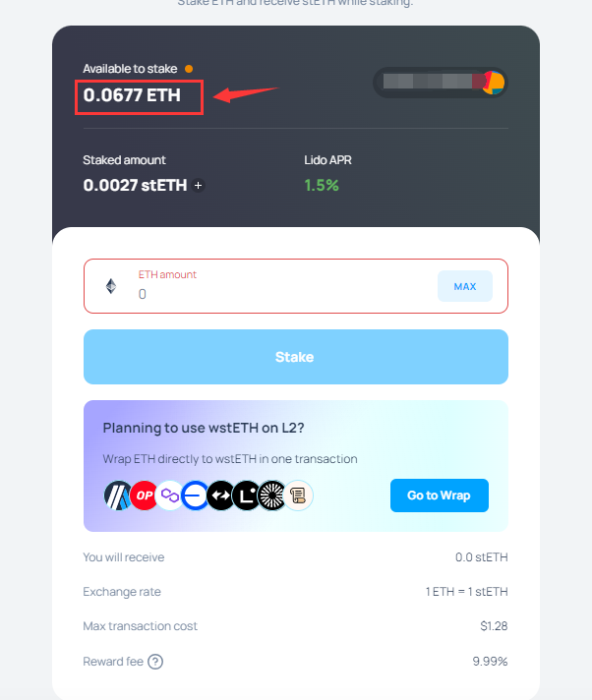Click the black double-arrow network icon
Image resolution: width=592 pixels, height=700 pixels.
(x=220, y=496)
